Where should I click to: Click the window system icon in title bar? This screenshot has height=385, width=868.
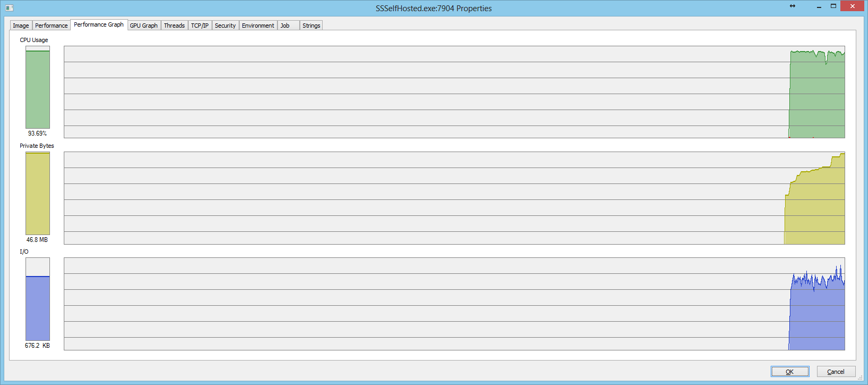[9, 8]
